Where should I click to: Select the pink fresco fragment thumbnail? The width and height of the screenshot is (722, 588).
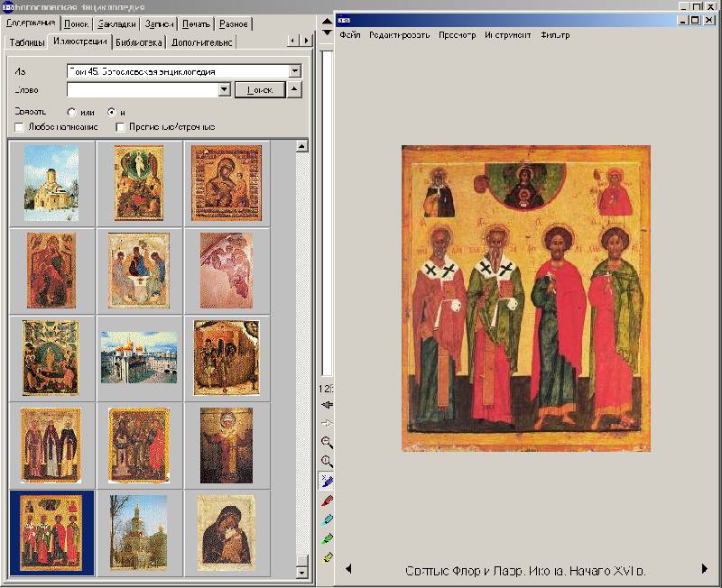pyautogui.click(x=227, y=271)
